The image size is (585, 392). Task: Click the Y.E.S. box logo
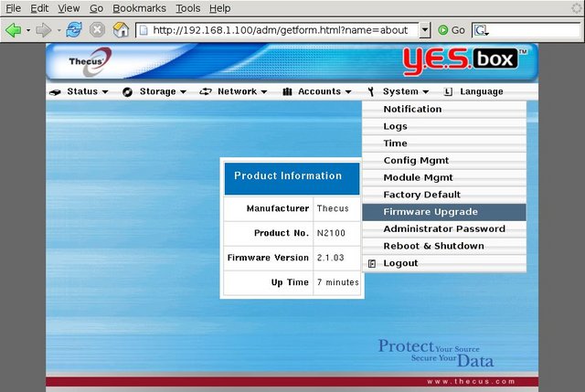(463, 60)
